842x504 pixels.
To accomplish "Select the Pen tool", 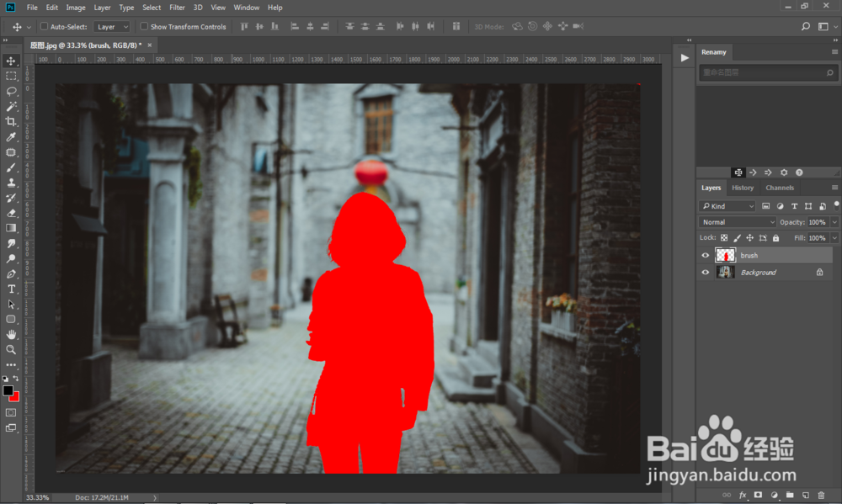I will 11,273.
